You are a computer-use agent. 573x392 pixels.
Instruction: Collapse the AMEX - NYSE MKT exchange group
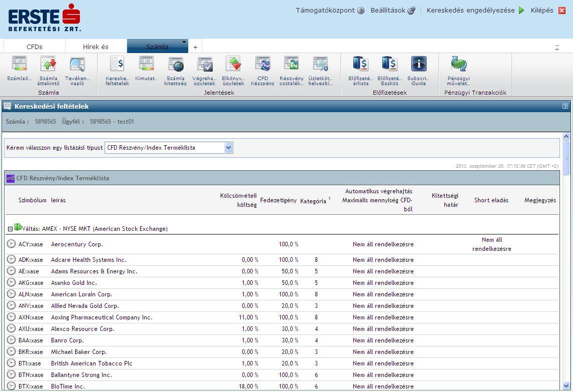(10, 229)
